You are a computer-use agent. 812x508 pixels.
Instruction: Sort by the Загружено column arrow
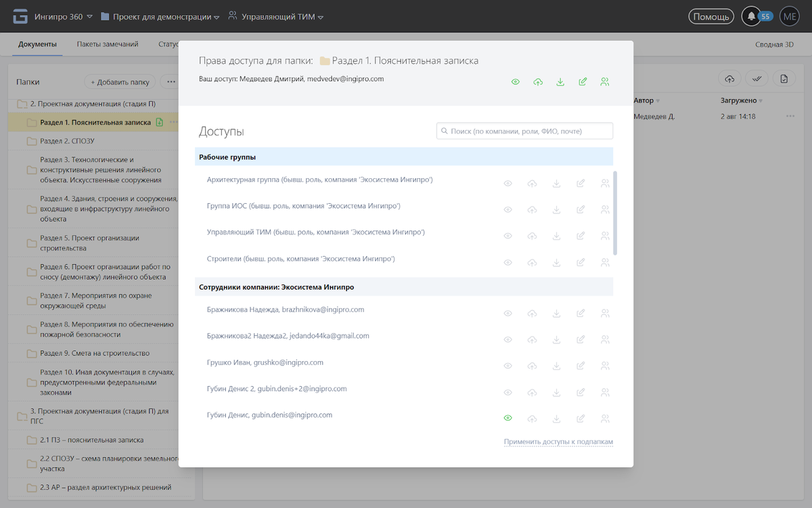pyautogui.click(x=761, y=101)
